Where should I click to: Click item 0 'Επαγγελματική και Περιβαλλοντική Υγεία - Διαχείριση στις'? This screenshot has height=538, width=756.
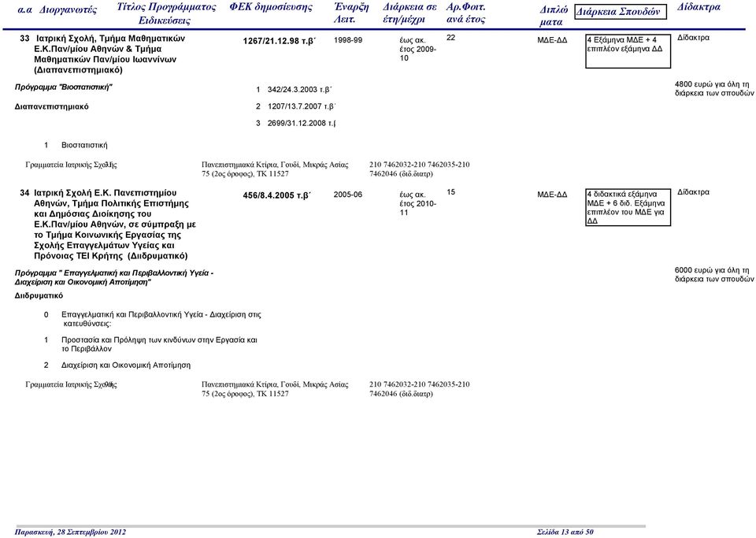click(152, 319)
